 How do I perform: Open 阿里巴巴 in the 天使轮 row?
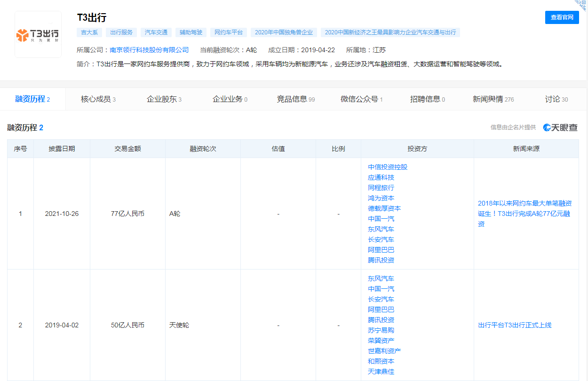(x=381, y=310)
